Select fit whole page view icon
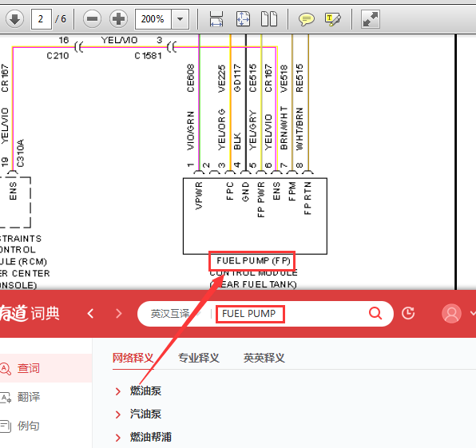This screenshot has width=476, height=448. pos(243,19)
